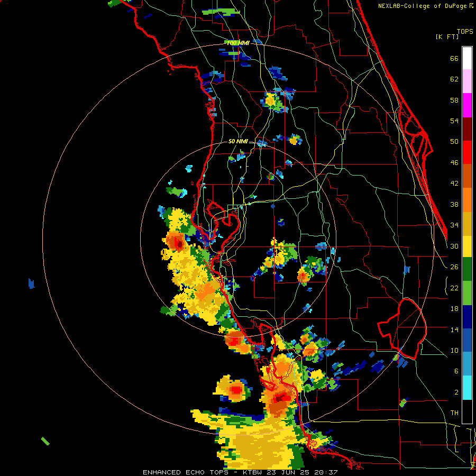Select the cyan swatch between 6 and 2
This screenshot has height=476, width=476.
click(x=467, y=388)
